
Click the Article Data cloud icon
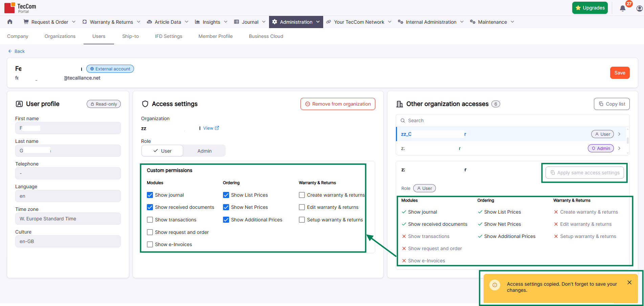(149, 22)
